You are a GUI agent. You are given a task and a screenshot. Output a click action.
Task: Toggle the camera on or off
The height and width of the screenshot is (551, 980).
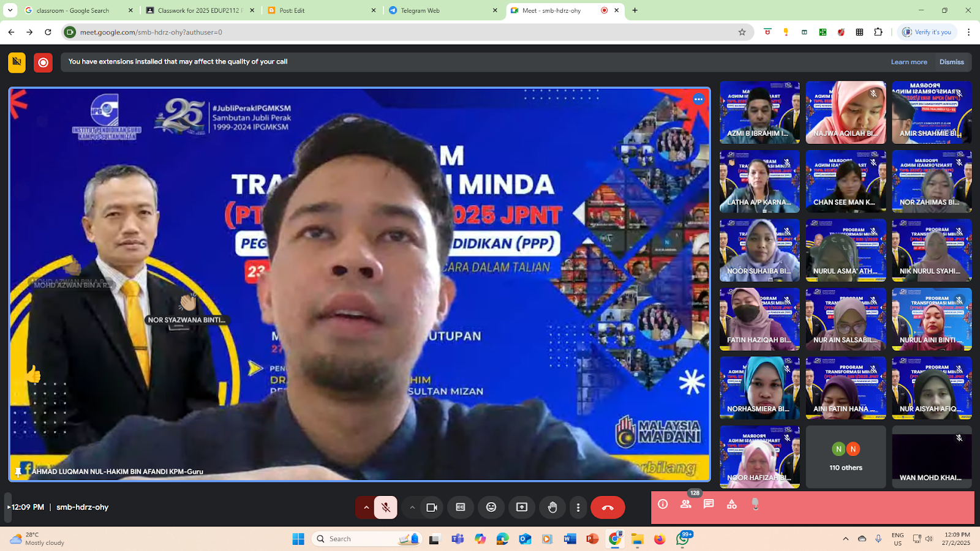point(432,508)
